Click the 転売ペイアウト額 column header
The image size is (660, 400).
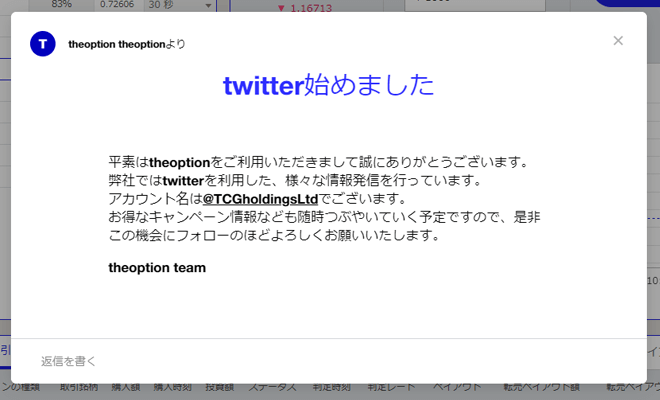point(541,387)
